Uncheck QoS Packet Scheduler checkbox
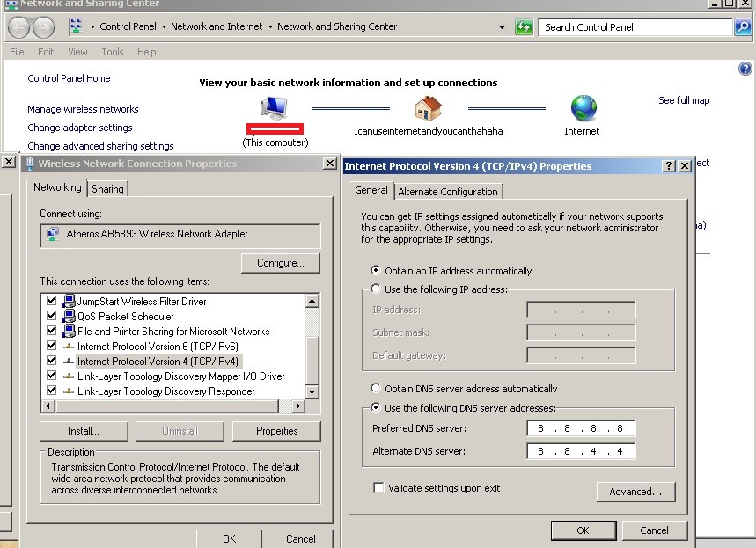 click(51, 317)
